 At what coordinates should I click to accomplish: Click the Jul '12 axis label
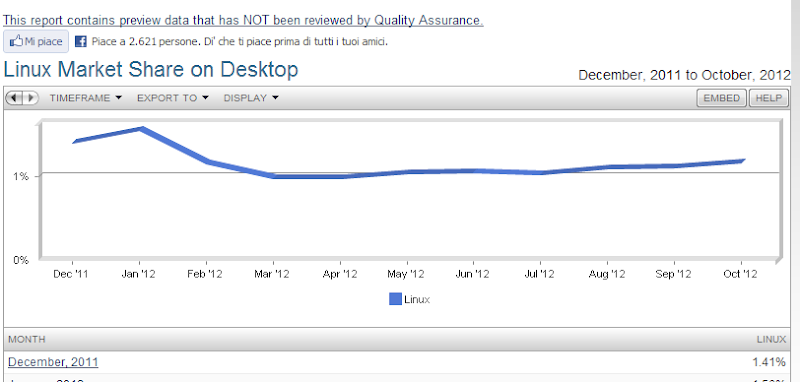point(539,274)
